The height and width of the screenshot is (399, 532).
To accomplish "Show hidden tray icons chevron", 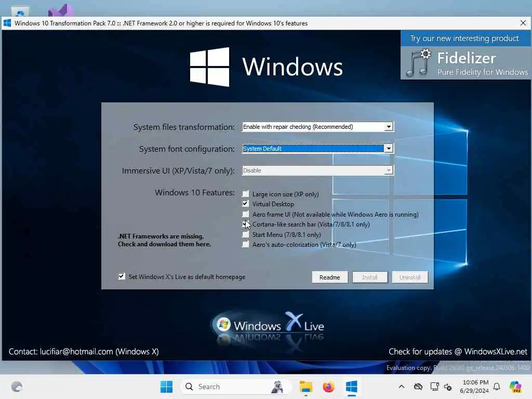I will point(402,387).
